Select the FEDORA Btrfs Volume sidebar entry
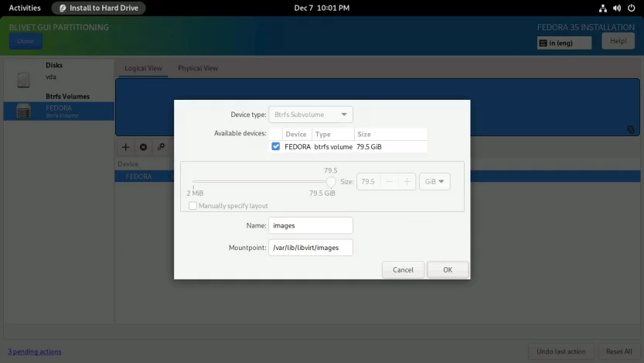 click(59, 111)
